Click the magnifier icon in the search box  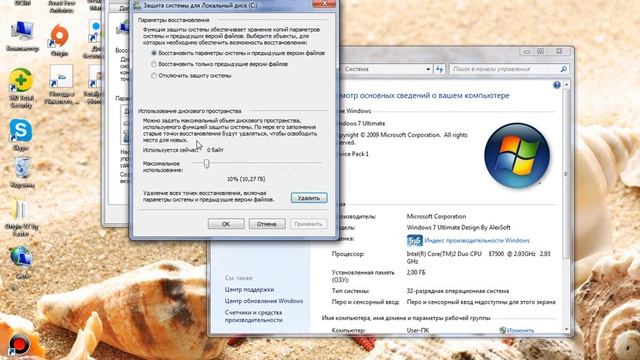pyautogui.click(x=564, y=69)
